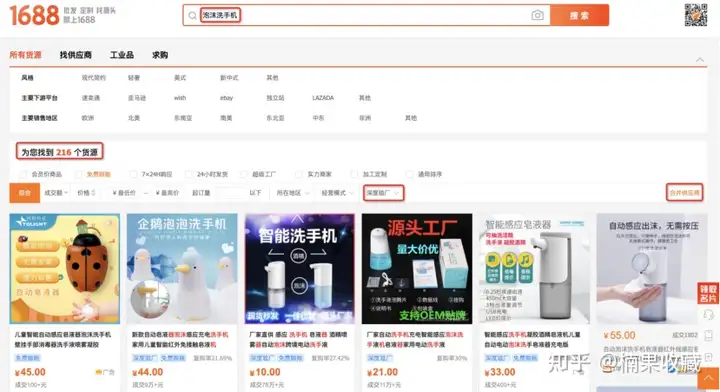The image size is (720, 392).
Task: Click 深度验厂 tag under ¥21.00 product
Action: click(x=379, y=358)
